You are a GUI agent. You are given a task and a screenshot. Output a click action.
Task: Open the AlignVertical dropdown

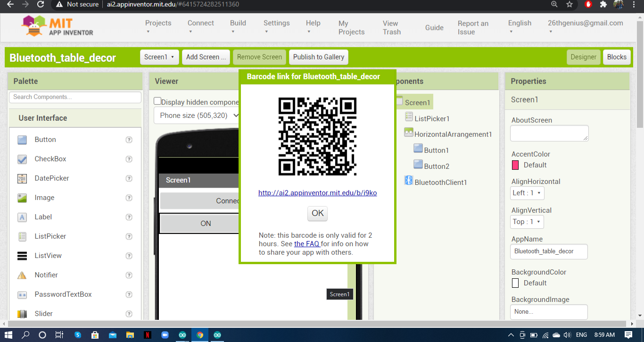pyautogui.click(x=528, y=222)
